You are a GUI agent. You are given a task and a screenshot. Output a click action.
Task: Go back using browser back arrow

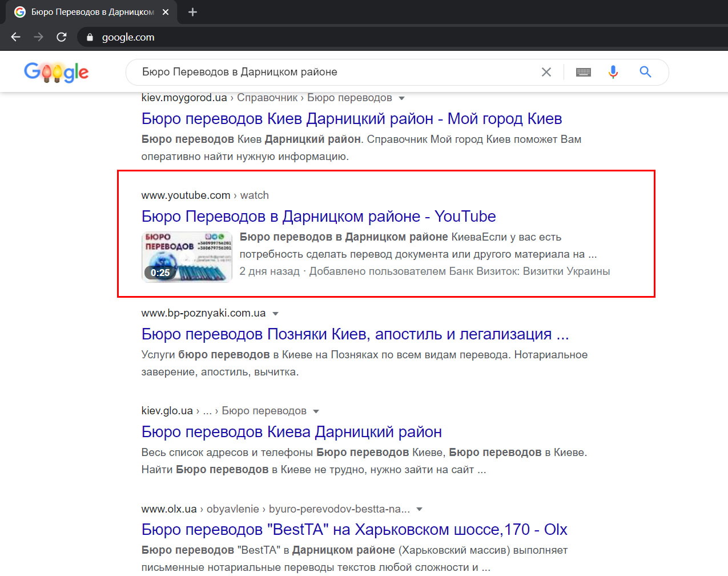tap(16, 37)
